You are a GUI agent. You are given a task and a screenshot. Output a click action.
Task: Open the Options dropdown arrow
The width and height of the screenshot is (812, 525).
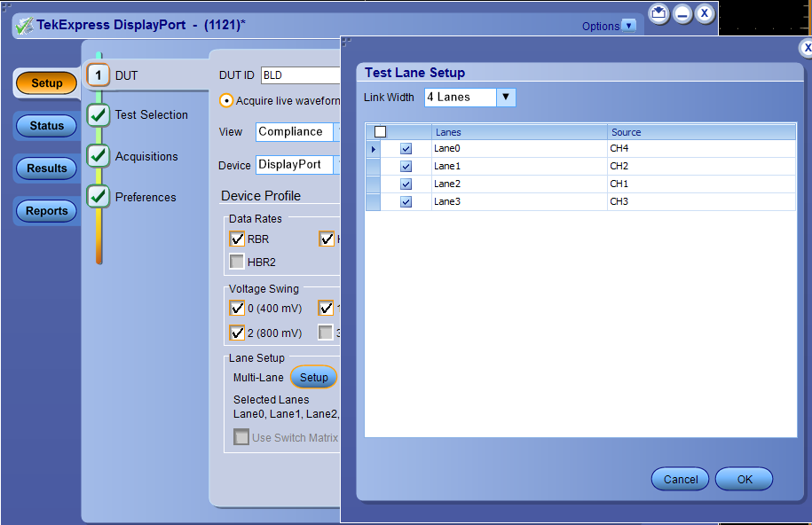629,26
